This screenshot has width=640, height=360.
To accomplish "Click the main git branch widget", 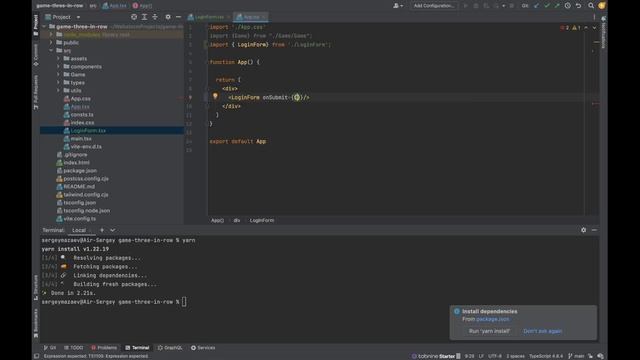I will (x=576, y=356).
